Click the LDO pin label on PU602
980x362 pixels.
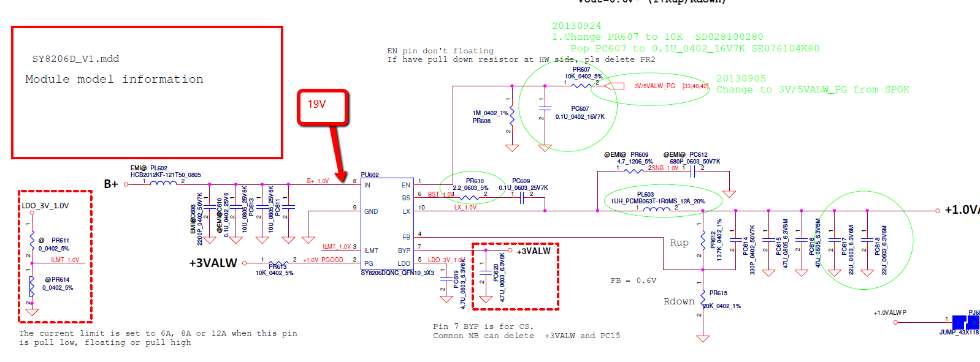[404, 263]
